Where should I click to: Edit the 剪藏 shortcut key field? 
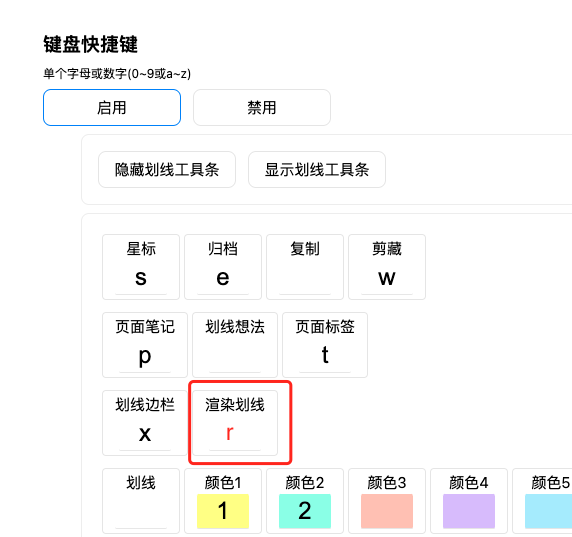[x=387, y=278]
